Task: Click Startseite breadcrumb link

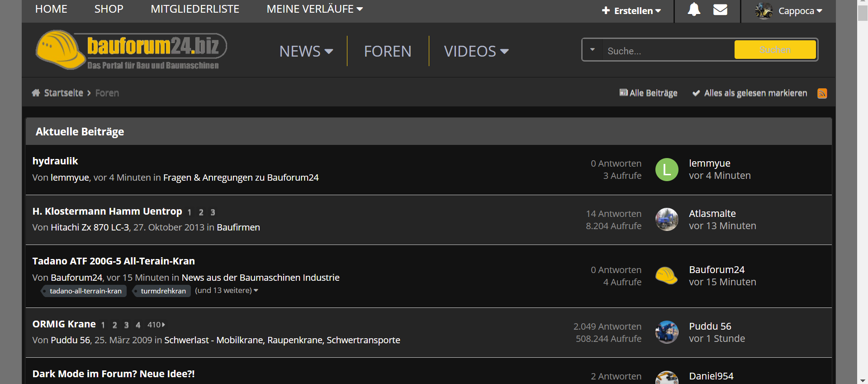Action: point(64,93)
